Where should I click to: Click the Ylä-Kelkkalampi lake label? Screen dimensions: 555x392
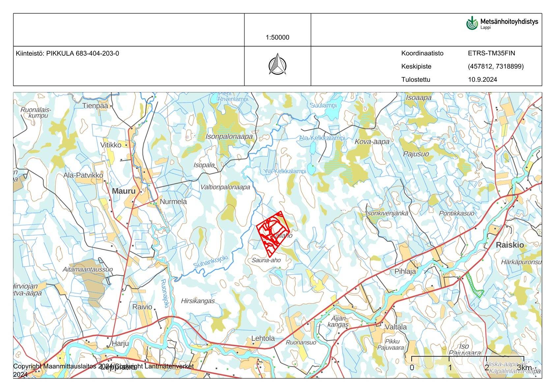285,171
